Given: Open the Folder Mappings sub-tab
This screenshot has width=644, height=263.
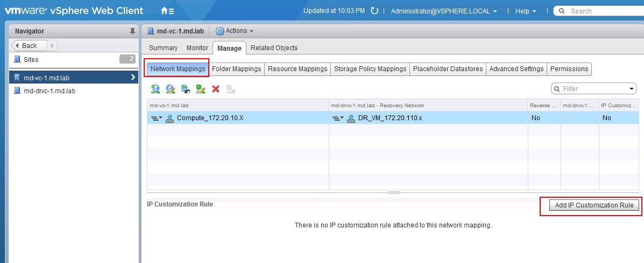Looking at the screenshot, I should click(x=237, y=69).
